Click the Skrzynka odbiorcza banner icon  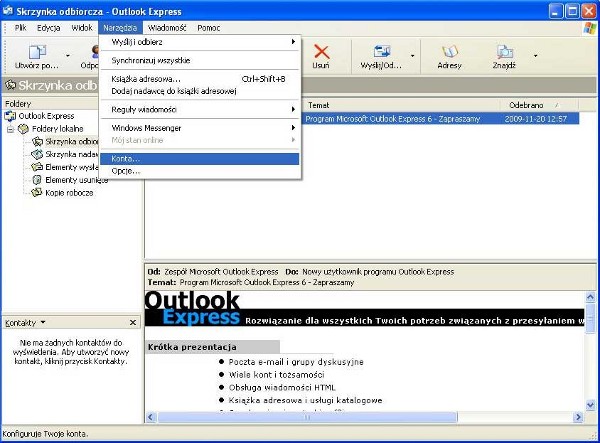click(10, 85)
